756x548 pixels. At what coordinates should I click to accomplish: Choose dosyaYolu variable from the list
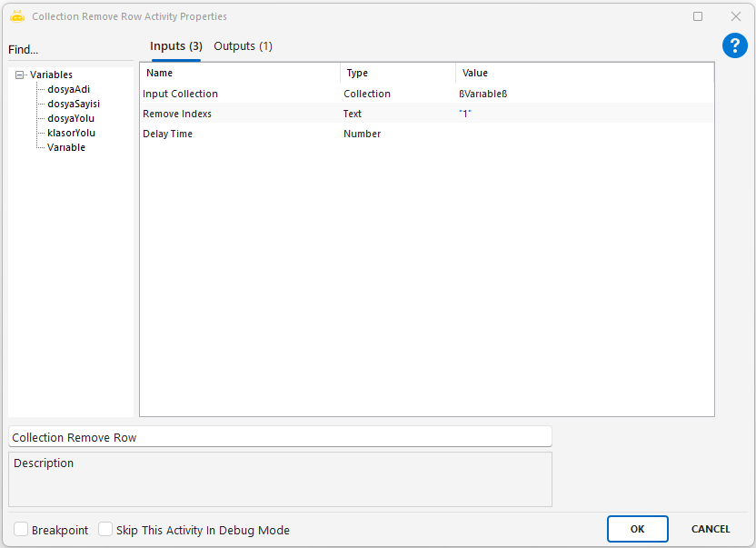tap(71, 118)
